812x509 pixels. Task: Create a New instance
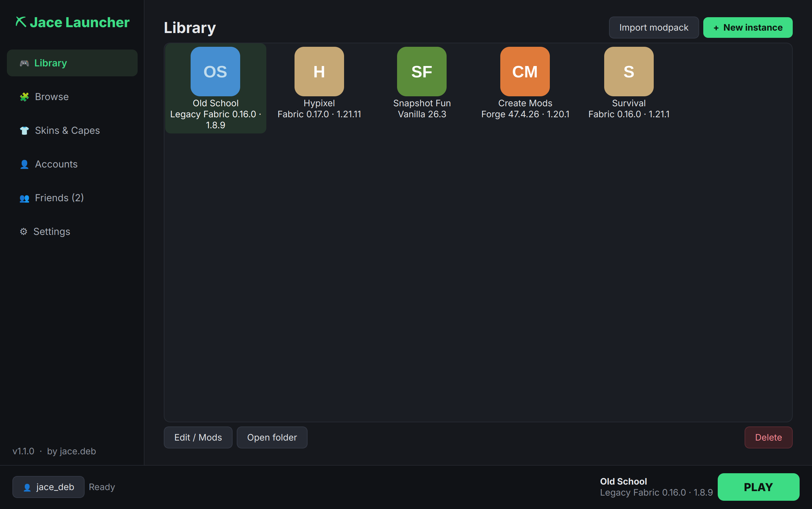click(x=748, y=28)
